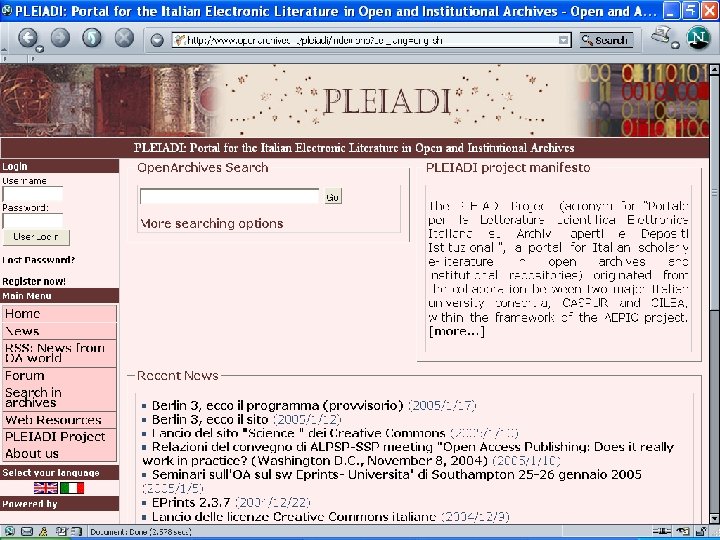The width and height of the screenshot is (720, 540).
Task: Open the Lost Password? link
Action: coord(39,260)
